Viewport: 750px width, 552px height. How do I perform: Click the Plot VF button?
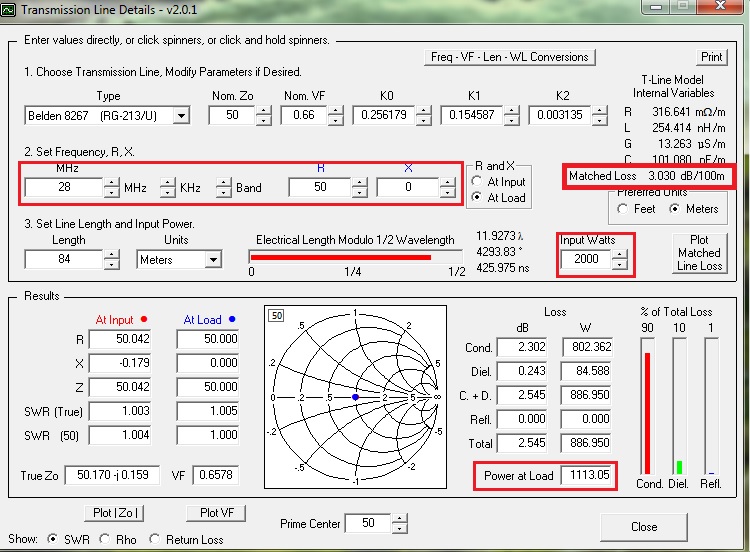216,513
